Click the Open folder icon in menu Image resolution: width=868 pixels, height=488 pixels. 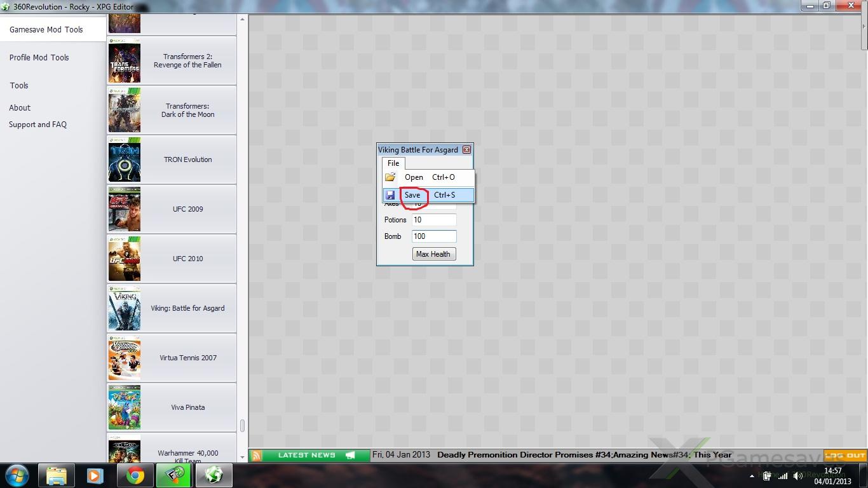pyautogui.click(x=390, y=177)
